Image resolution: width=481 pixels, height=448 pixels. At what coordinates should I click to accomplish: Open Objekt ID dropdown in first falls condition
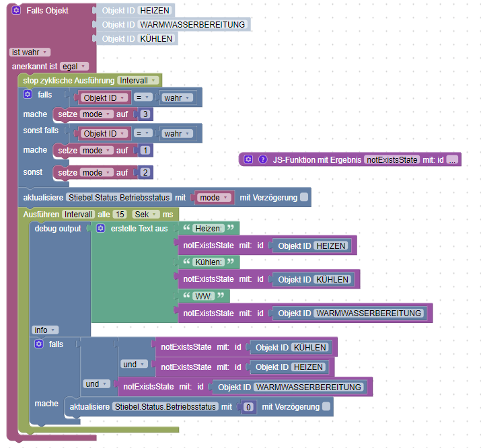coord(104,98)
